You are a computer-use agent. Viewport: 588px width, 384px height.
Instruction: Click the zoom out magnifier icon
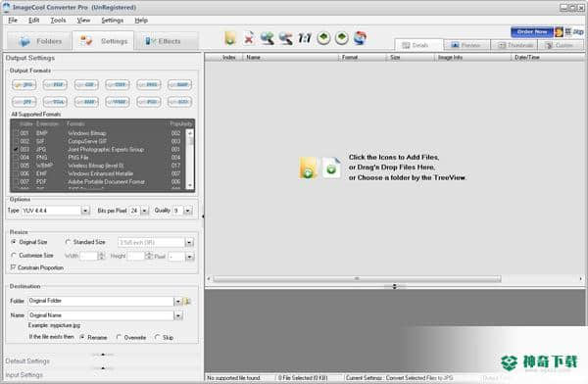(286, 38)
